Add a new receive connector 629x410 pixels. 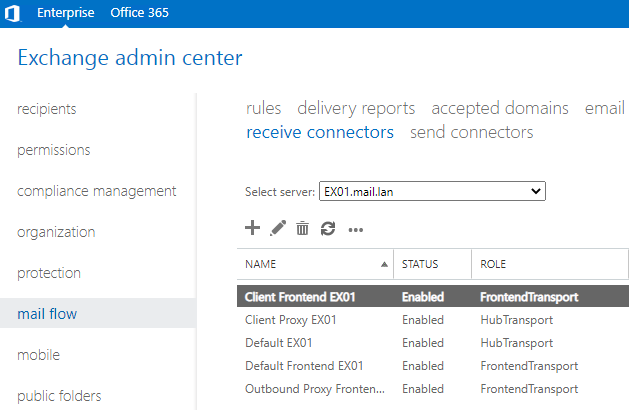(253, 228)
